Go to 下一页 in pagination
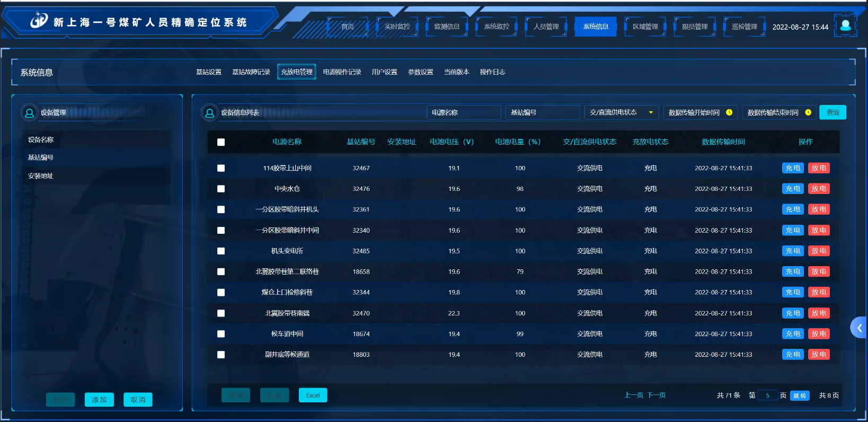The height and width of the screenshot is (422, 868). pyautogui.click(x=656, y=395)
